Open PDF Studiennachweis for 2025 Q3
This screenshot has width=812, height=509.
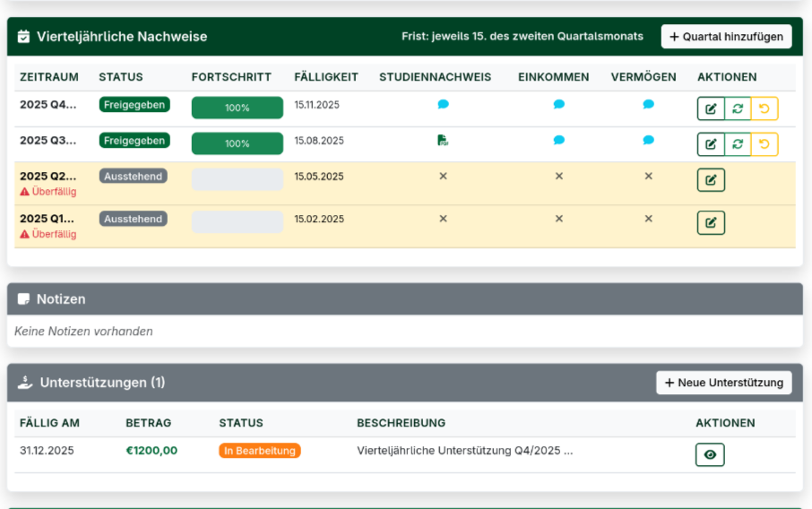[x=443, y=140]
